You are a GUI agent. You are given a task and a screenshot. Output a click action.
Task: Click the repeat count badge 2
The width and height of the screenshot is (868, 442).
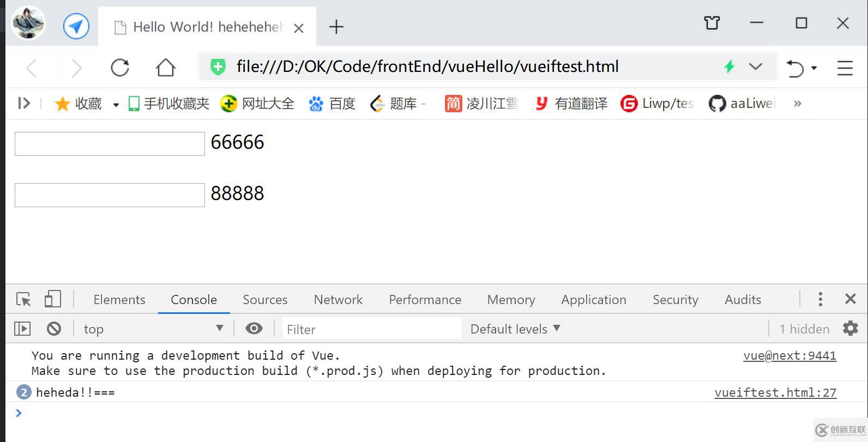(24, 392)
